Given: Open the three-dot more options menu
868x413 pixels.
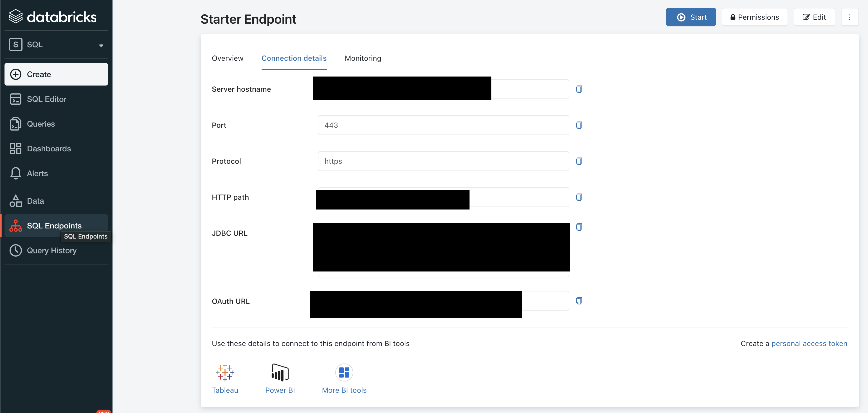Looking at the screenshot, I should coord(849,17).
